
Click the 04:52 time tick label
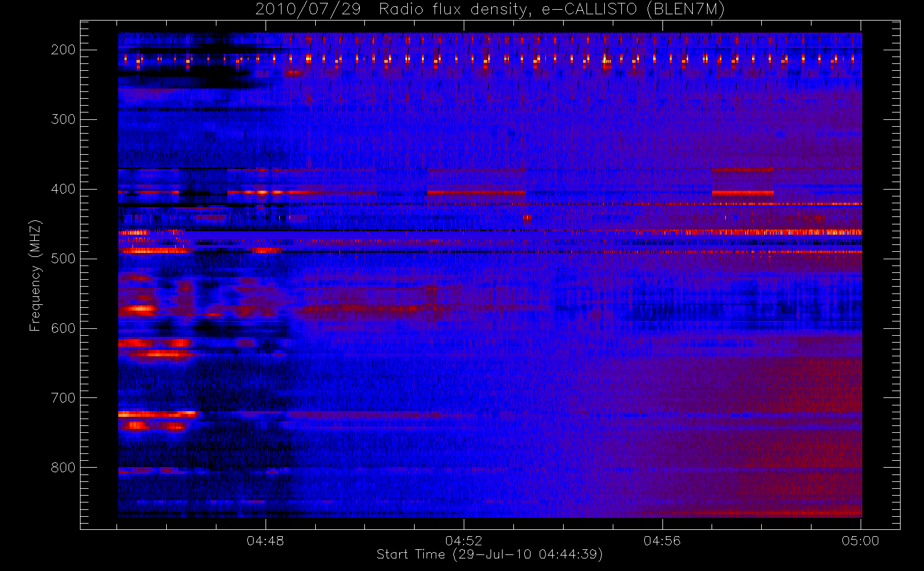tap(464, 541)
